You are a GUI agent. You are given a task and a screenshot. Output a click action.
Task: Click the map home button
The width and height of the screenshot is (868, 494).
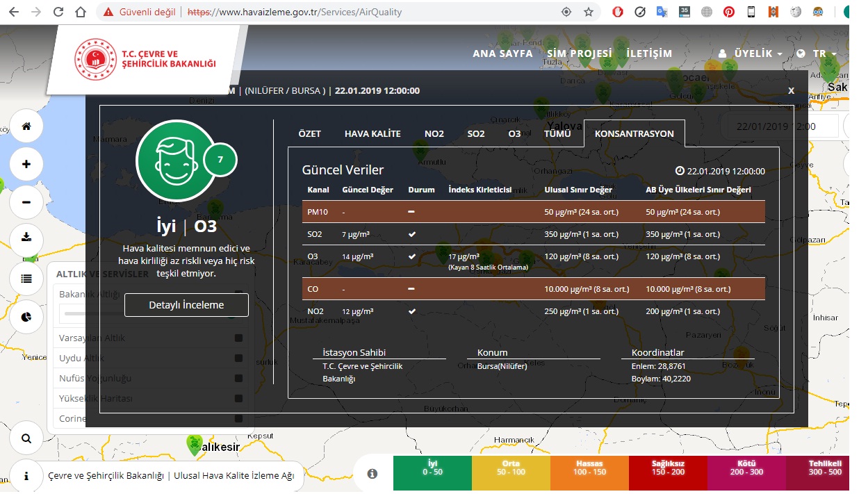(26, 126)
